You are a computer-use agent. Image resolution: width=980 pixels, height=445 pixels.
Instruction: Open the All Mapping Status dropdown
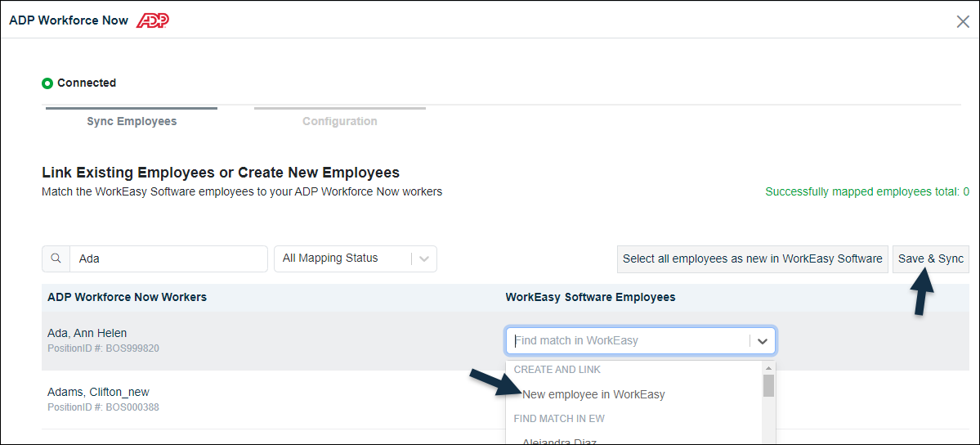[x=355, y=258]
